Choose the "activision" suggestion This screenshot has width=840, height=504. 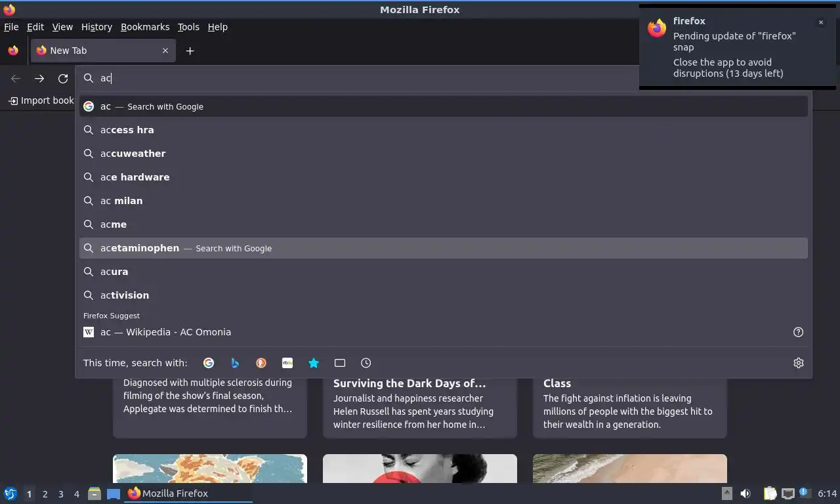[x=444, y=295]
